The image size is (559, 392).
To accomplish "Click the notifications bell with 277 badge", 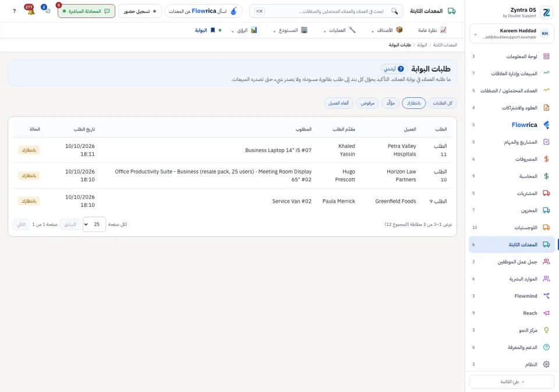I will [31, 10].
